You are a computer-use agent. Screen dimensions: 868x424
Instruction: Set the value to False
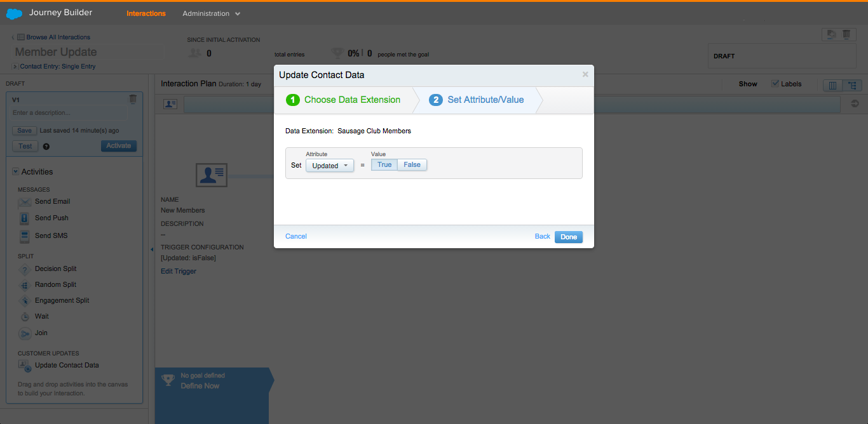[x=412, y=165]
